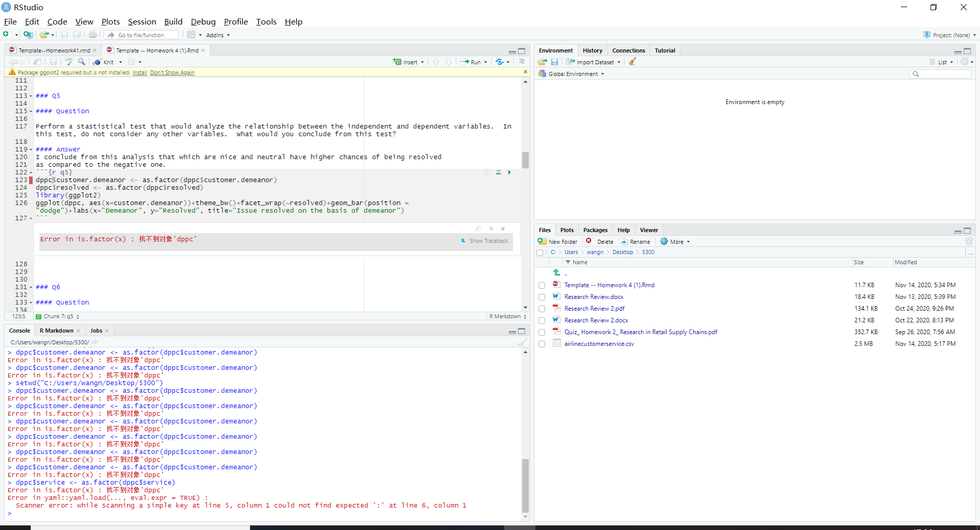
Task: Install the missing ggplot2 package
Action: (140, 72)
